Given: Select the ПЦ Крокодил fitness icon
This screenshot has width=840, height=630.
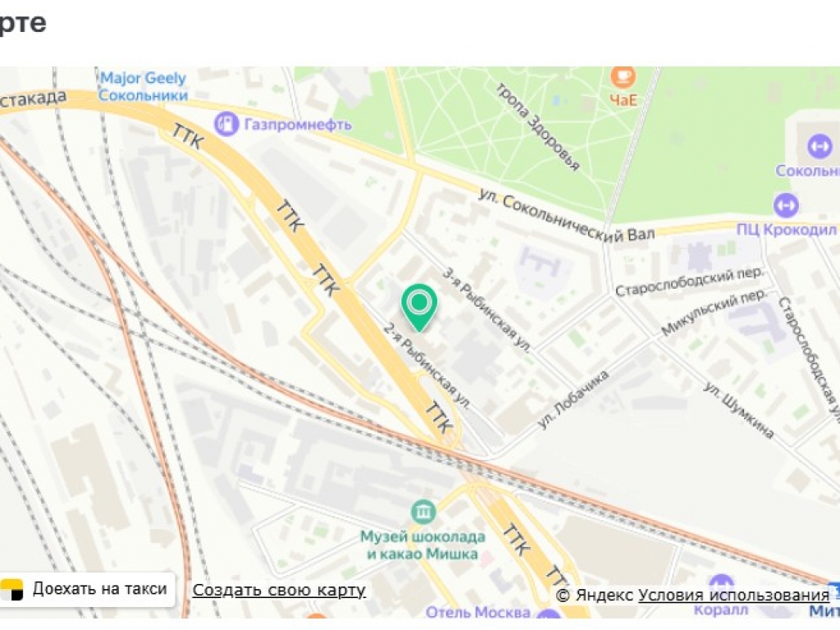Looking at the screenshot, I should click(x=786, y=205).
